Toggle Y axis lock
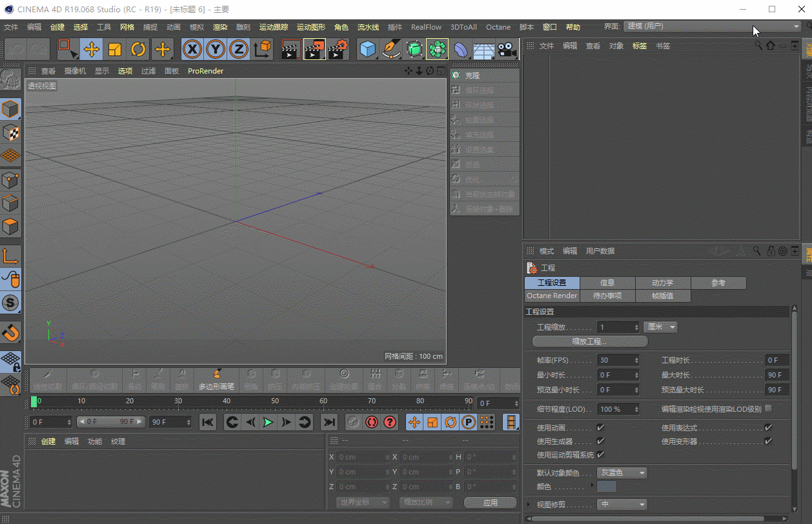The height and width of the screenshot is (524, 812). (x=215, y=49)
